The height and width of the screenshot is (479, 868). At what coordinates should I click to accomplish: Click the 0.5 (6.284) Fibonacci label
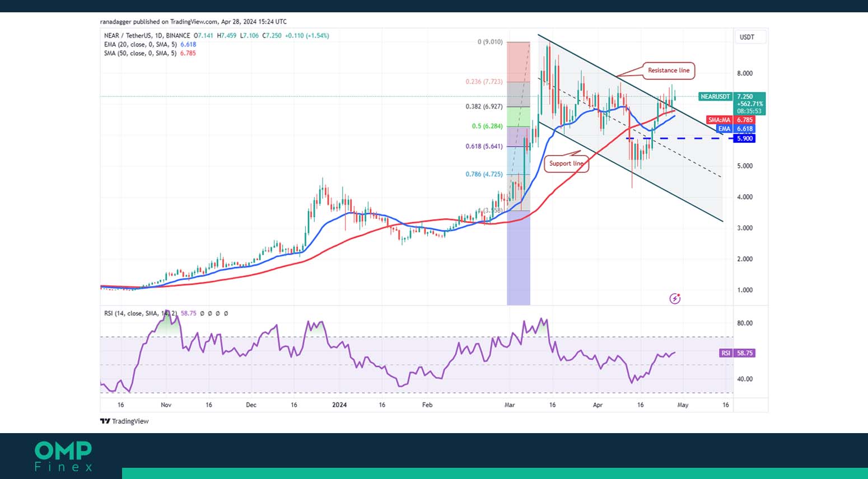487,126
